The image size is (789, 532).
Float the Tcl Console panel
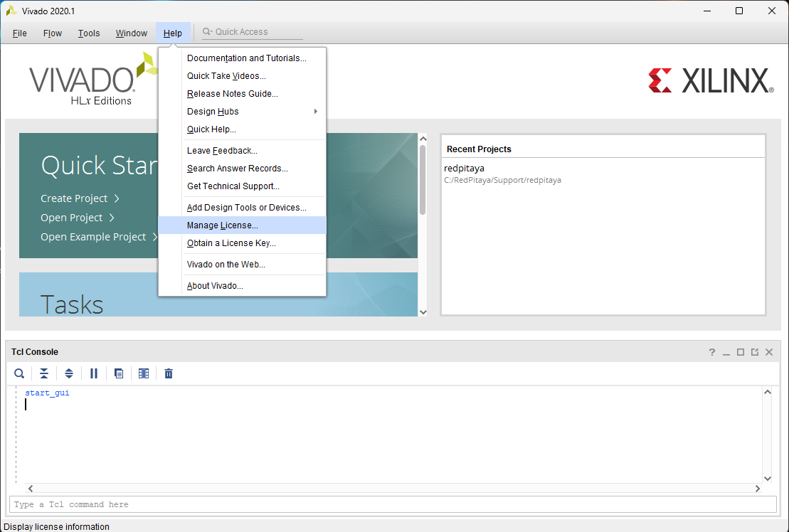pyautogui.click(x=755, y=352)
